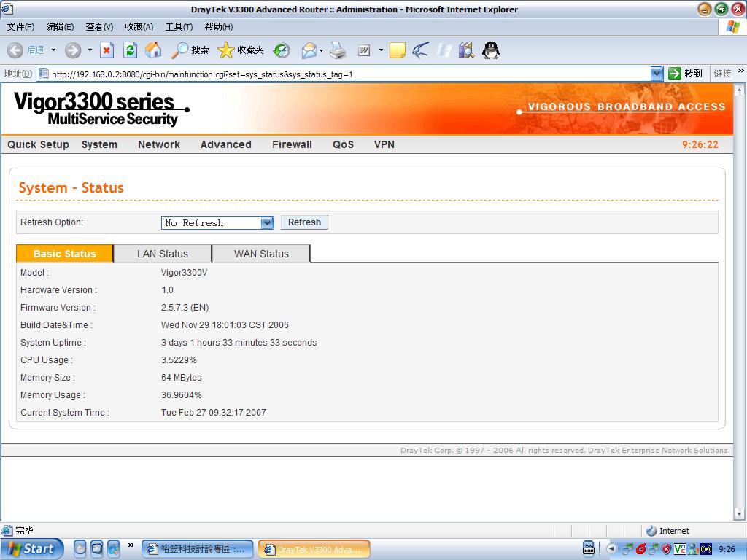The image size is (747, 560).
Task: Open the Quick Setup router menu
Action: click(x=38, y=144)
